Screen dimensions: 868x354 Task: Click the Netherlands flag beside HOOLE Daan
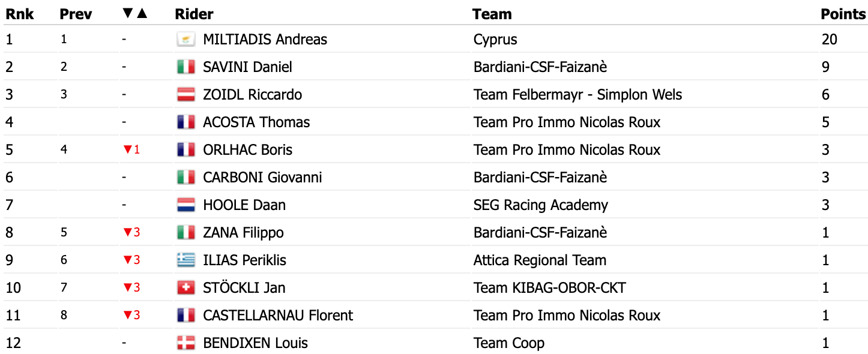[186, 205]
